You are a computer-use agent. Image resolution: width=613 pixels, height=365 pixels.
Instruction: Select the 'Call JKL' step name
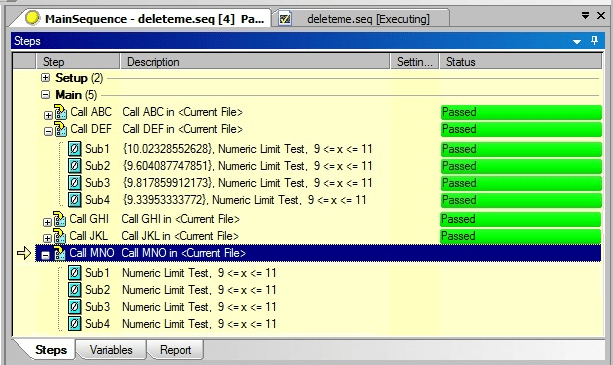coord(88,236)
